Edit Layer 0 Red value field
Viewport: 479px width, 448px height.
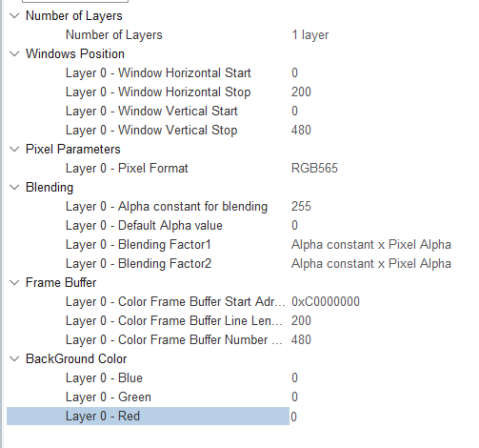[x=381, y=417]
